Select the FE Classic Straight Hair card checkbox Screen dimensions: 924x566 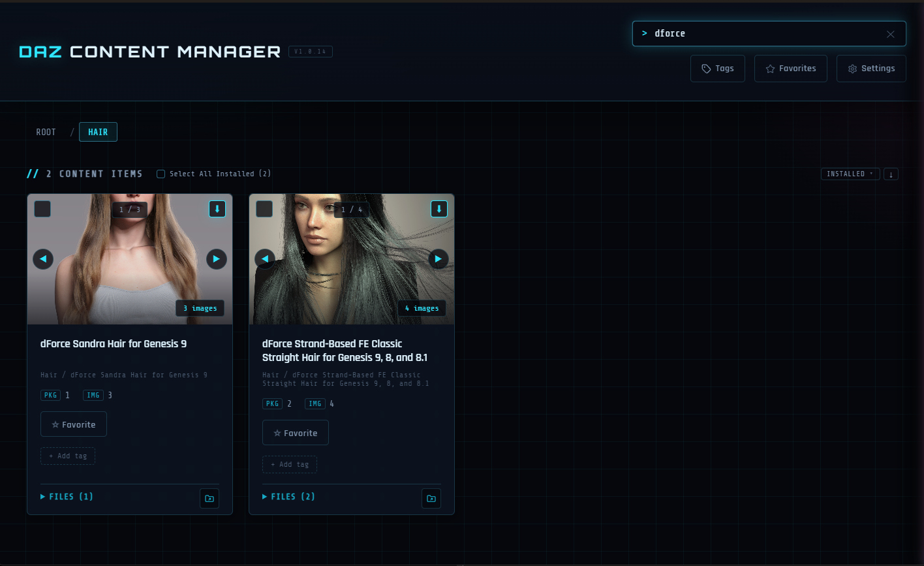(x=264, y=209)
